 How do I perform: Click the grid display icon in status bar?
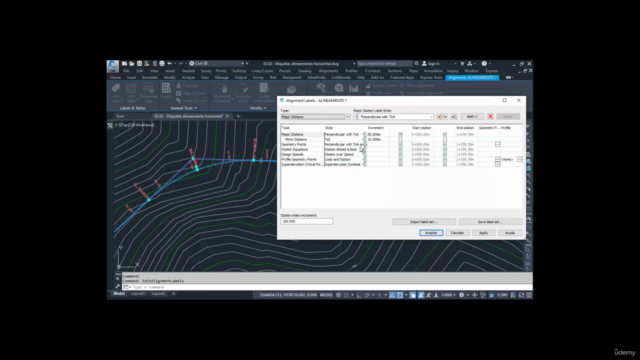point(338,295)
